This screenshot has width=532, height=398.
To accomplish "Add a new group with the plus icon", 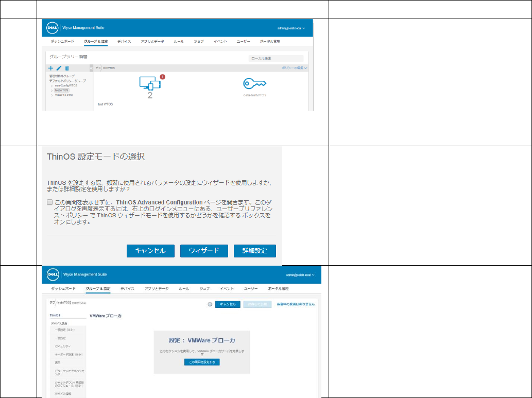I will [x=50, y=68].
